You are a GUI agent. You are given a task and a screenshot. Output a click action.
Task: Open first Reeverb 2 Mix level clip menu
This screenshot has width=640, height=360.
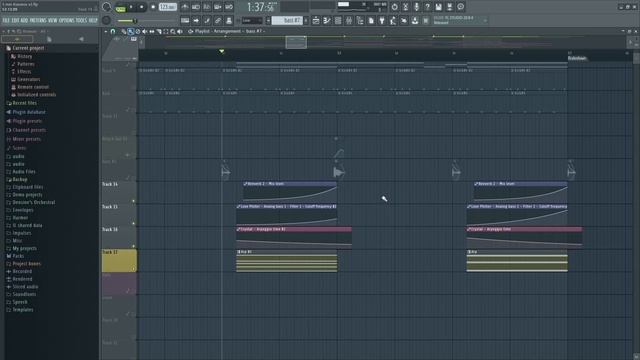[245, 184]
